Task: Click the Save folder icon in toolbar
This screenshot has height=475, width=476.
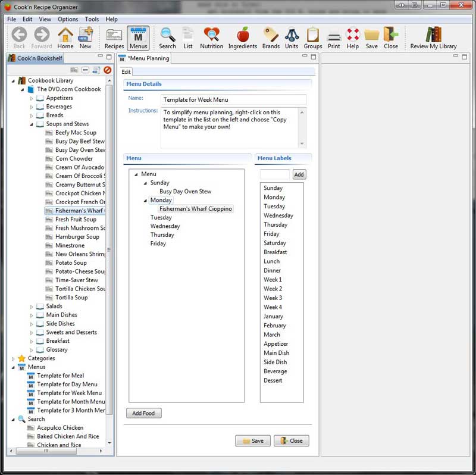Action: (371, 38)
